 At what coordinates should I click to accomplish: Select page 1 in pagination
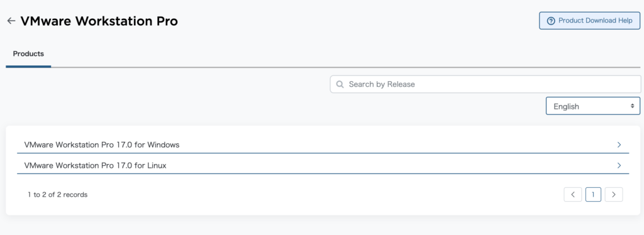[x=593, y=194]
